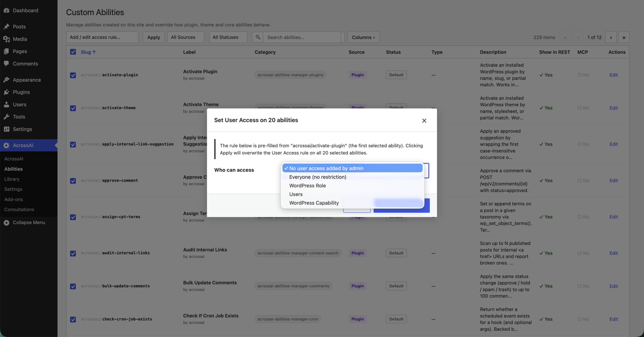Click the Plugin badge on audit-internal-links row
The width and height of the screenshot is (644, 337).
coord(357,253)
